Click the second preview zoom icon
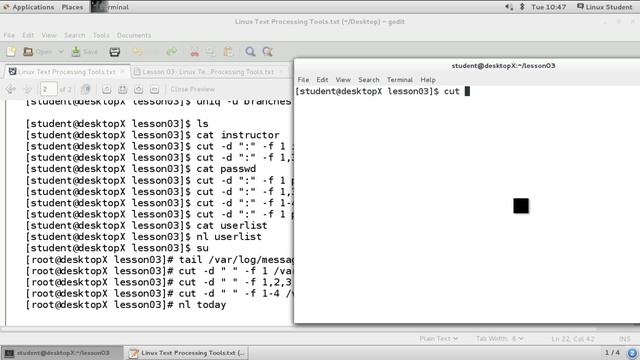The image size is (640, 360). click(x=122, y=89)
